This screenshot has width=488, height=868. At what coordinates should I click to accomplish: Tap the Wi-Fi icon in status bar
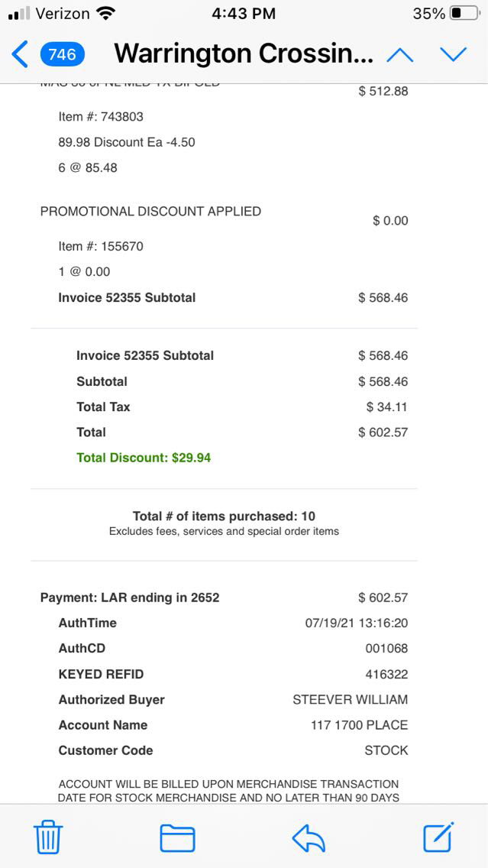coord(106,14)
